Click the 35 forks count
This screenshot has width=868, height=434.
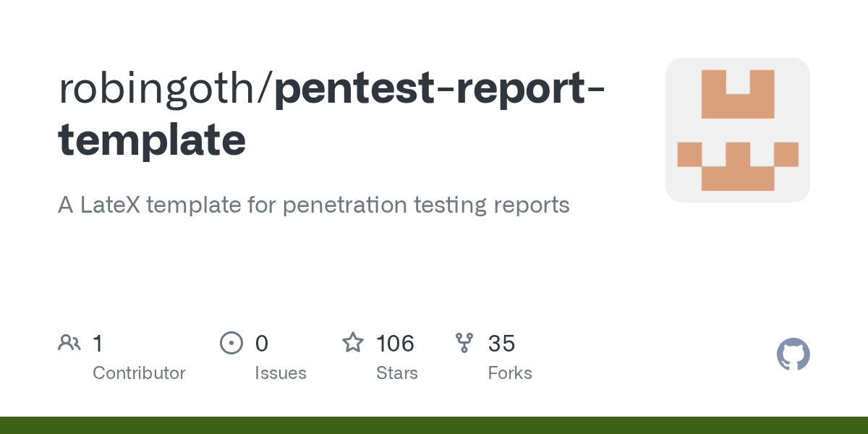pyautogui.click(x=501, y=344)
